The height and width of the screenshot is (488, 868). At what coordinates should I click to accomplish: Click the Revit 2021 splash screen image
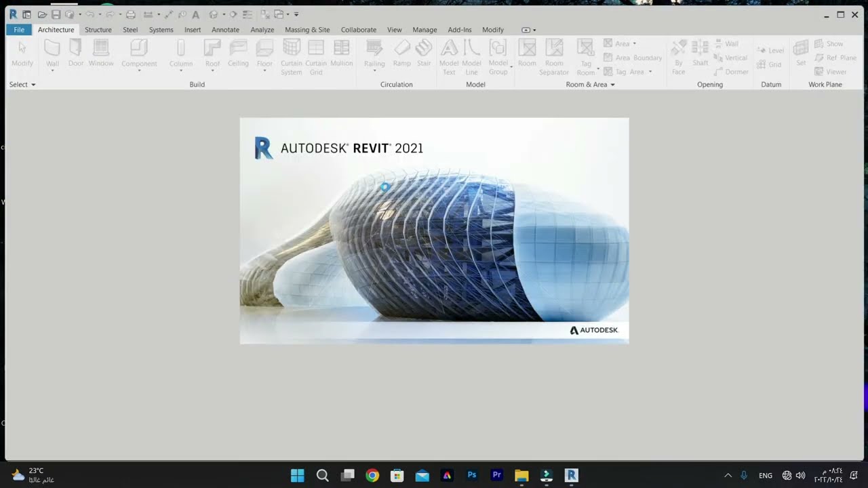[x=434, y=230]
